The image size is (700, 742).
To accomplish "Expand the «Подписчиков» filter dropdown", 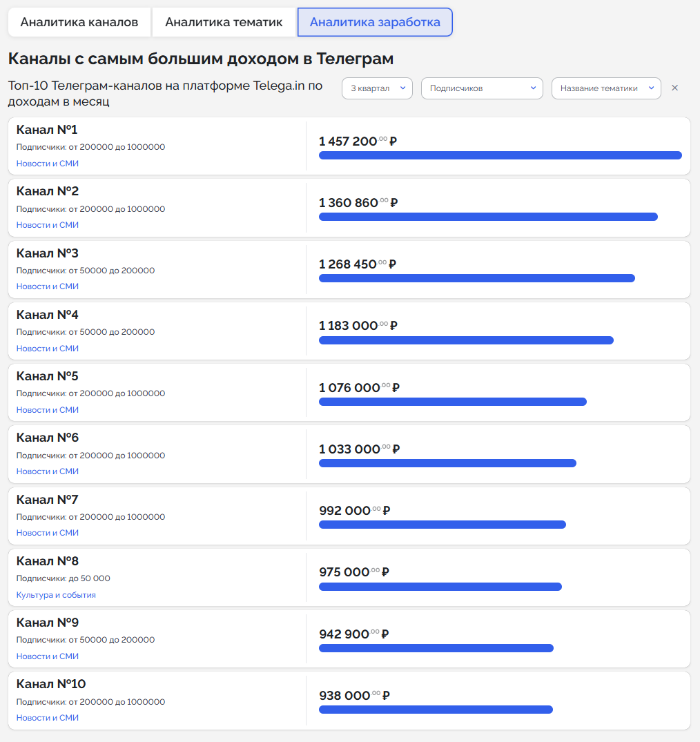I will 482,88.
